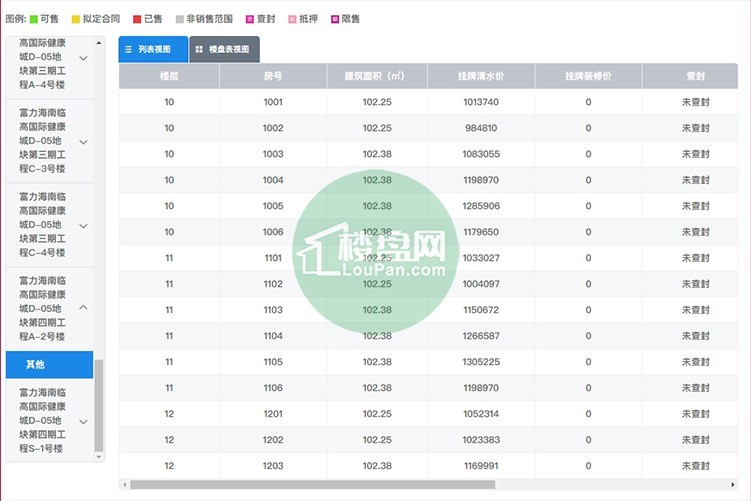Click the 查封 legend icon
Screen dimensions: 751x501
coord(250,19)
